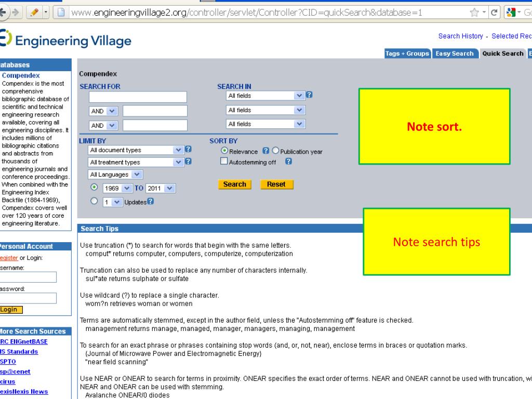
Task: Click the Login button
Action: tap(11, 310)
